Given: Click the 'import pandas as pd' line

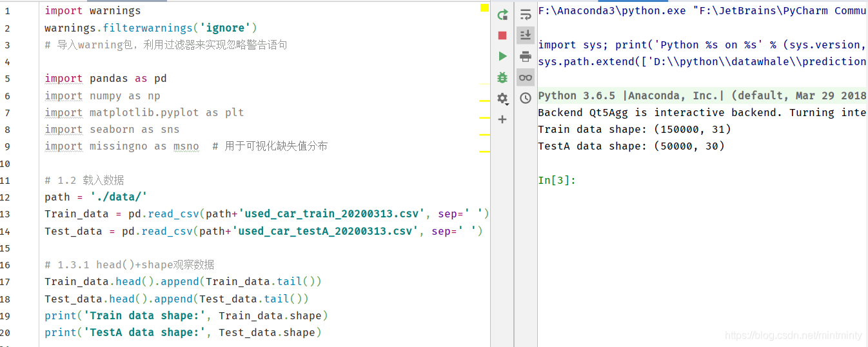Looking at the screenshot, I should (106, 79).
